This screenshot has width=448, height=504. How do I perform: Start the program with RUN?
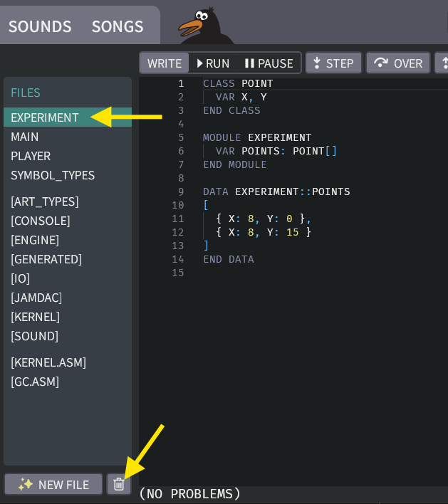[212, 63]
